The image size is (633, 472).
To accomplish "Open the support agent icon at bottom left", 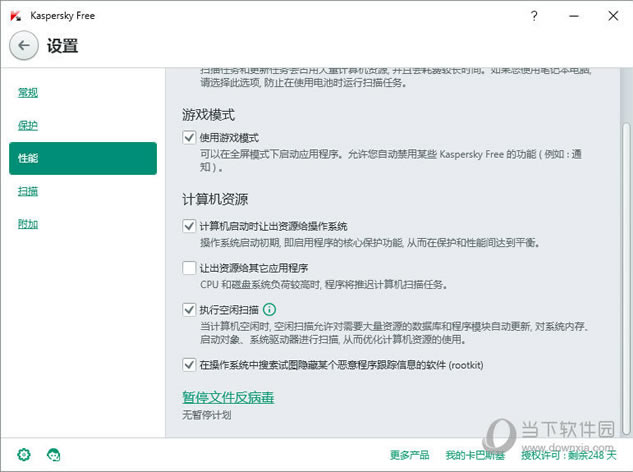I will [x=52, y=455].
